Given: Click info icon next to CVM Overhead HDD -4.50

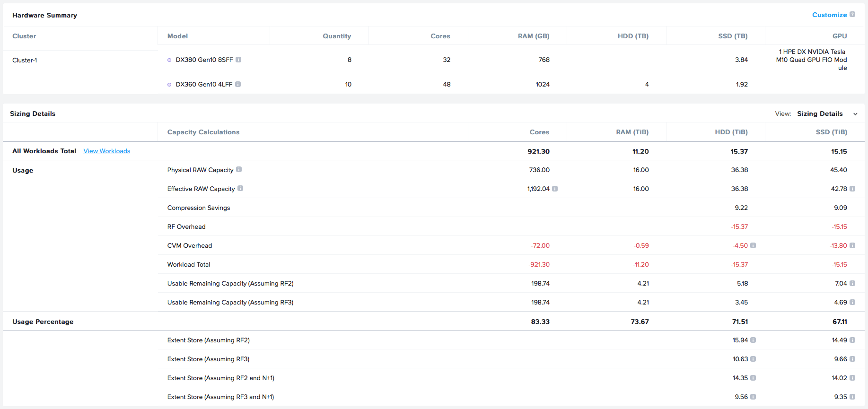Looking at the screenshot, I should click(753, 245).
